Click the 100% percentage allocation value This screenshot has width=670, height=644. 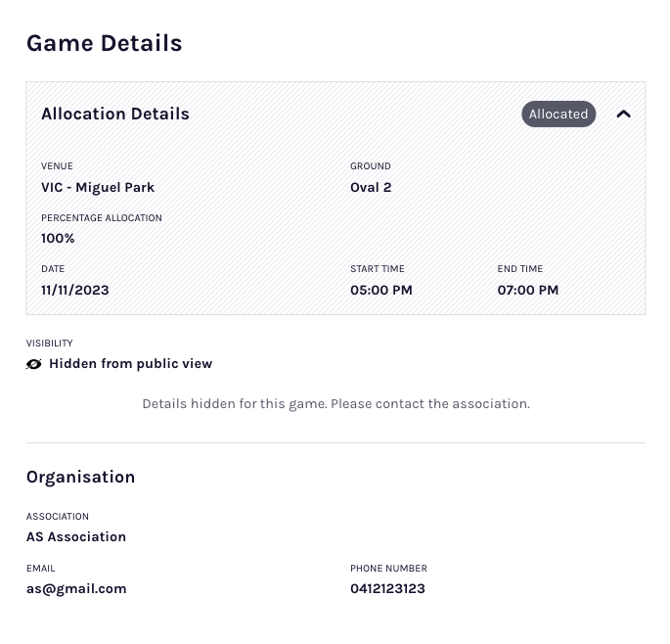58,238
